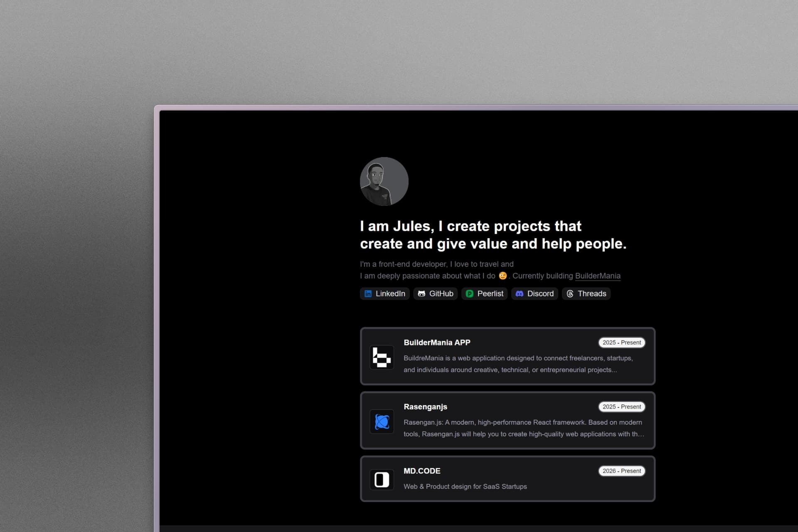Click the BuilderMania APP logo
Screen dimensions: 798x532
coord(382,357)
